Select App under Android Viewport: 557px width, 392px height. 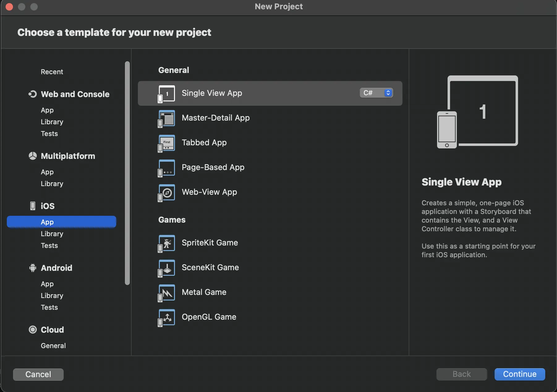pyautogui.click(x=47, y=284)
